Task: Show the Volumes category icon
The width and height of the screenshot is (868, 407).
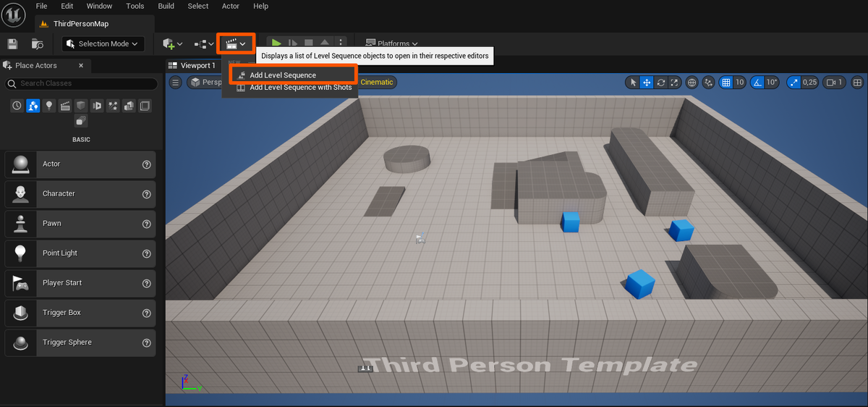Action: tap(145, 106)
